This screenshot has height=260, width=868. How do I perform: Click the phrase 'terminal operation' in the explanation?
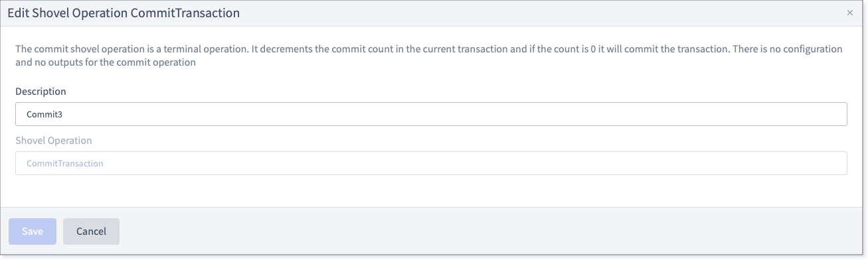[x=206, y=50]
